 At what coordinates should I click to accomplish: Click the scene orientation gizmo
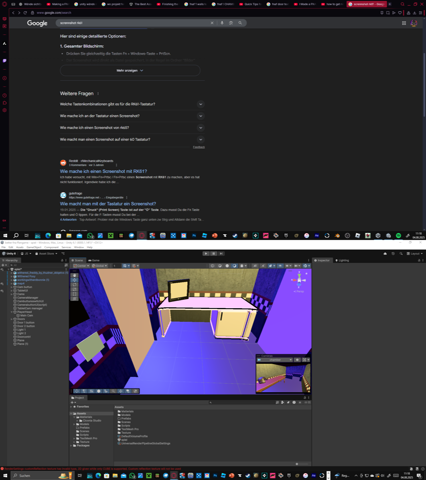click(x=299, y=280)
